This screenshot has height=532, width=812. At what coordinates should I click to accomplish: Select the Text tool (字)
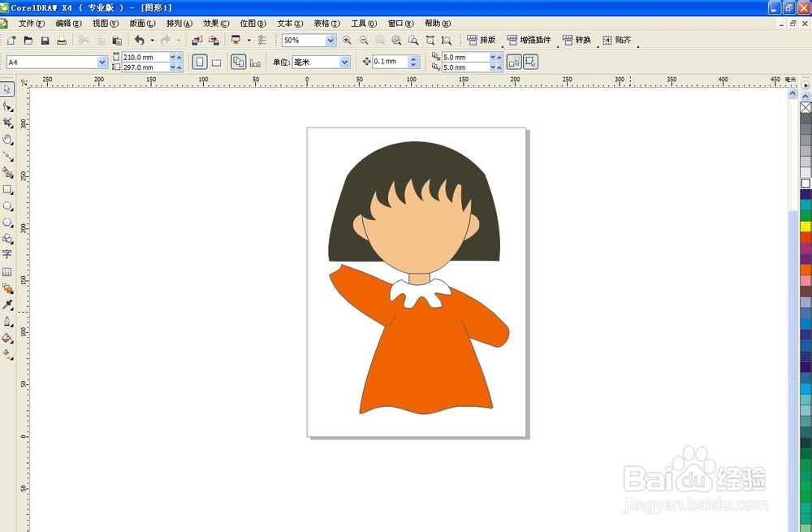click(7, 254)
